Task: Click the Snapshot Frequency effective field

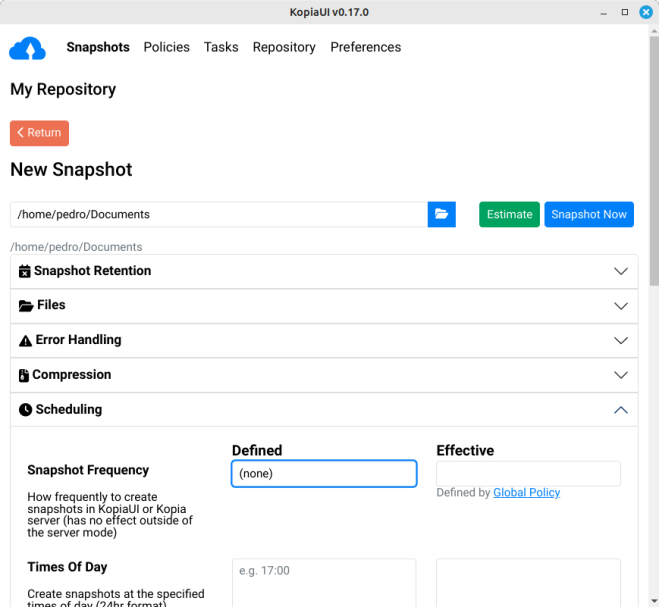Action: (528, 474)
